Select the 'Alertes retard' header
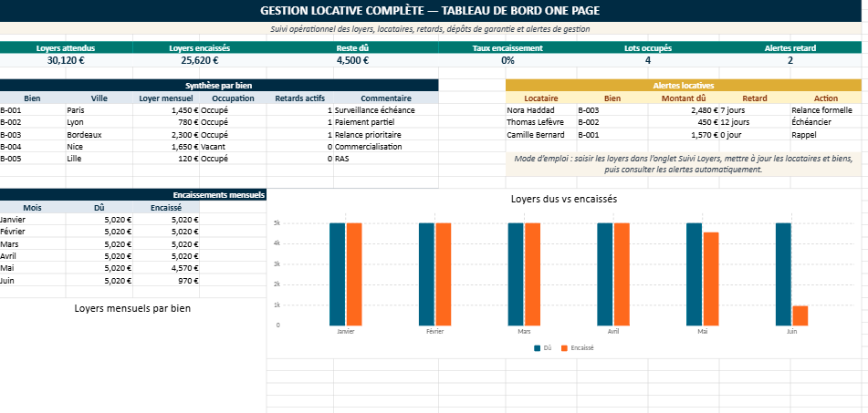The image size is (868, 413). (x=790, y=48)
